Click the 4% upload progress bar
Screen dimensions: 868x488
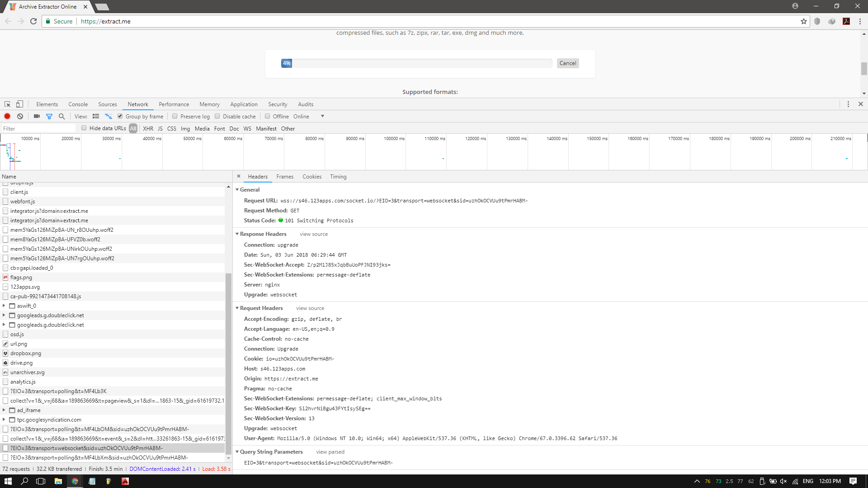(416, 63)
